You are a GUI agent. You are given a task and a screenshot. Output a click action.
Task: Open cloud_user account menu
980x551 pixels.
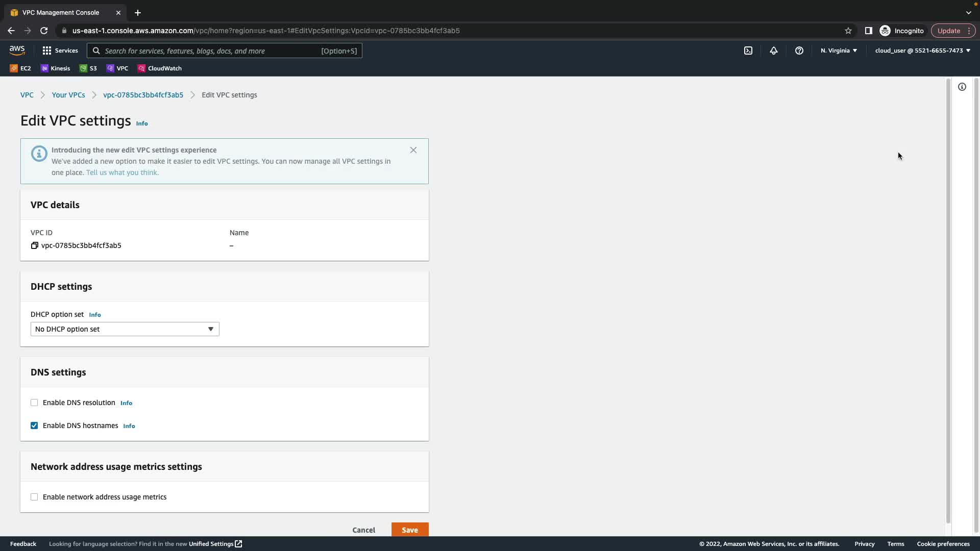point(922,51)
